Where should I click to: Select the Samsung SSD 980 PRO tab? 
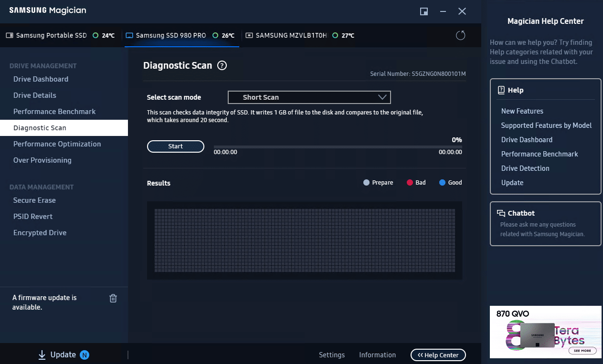point(181,35)
